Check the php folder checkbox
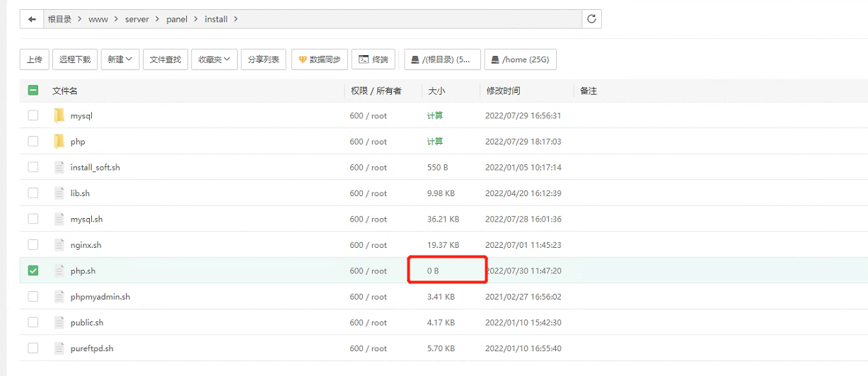 (x=33, y=142)
